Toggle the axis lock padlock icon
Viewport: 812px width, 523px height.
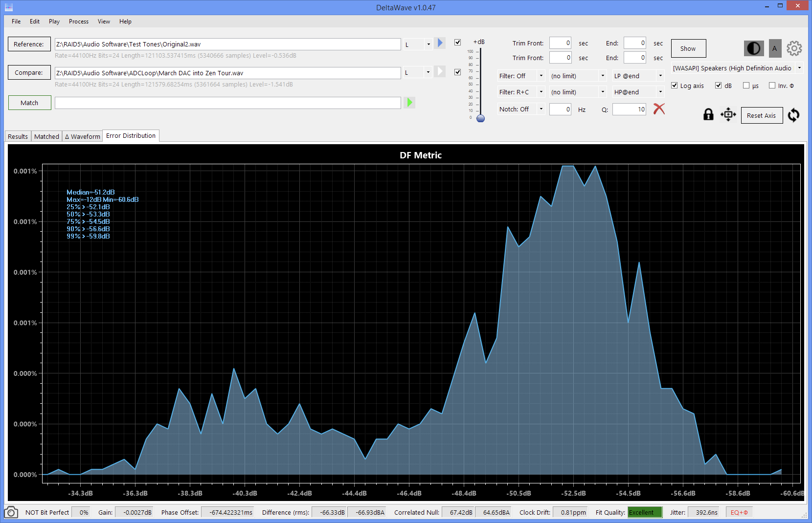coord(708,114)
